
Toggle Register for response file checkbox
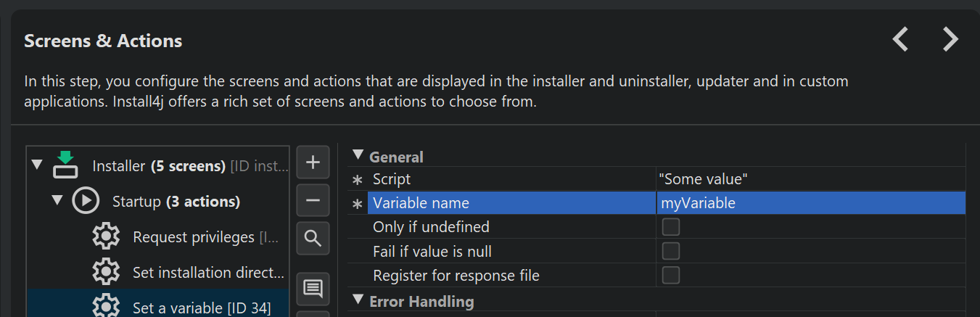671,276
